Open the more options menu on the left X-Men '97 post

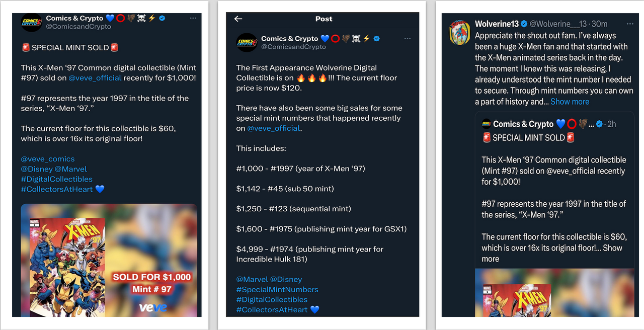pyautogui.click(x=193, y=18)
